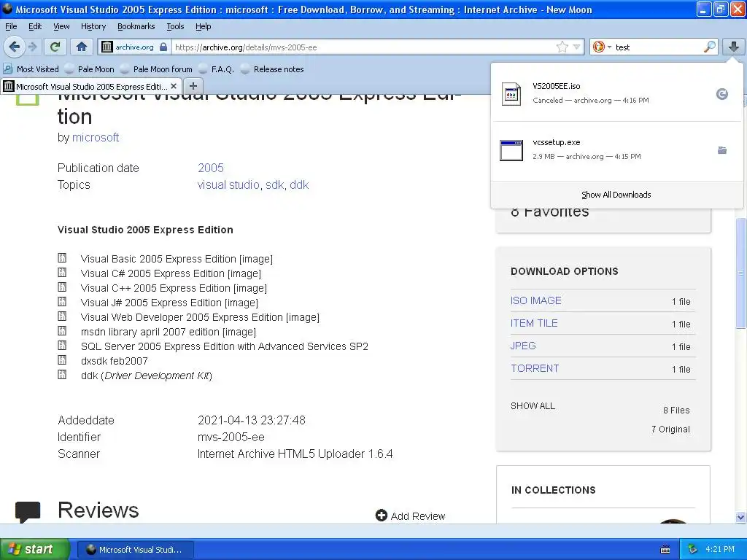This screenshot has width=747, height=560.
Task: Reload the current page
Action: point(55,47)
